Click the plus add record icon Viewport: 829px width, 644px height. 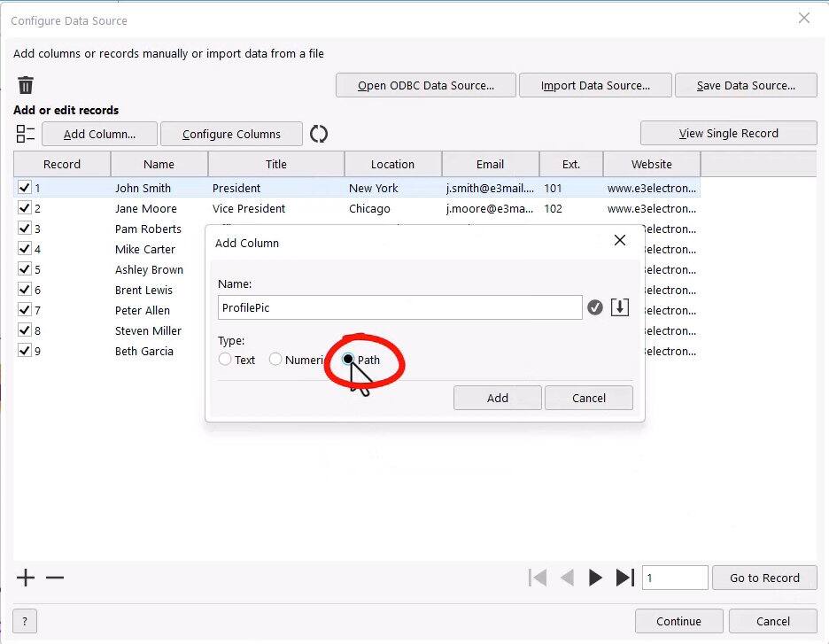pyautogui.click(x=26, y=578)
